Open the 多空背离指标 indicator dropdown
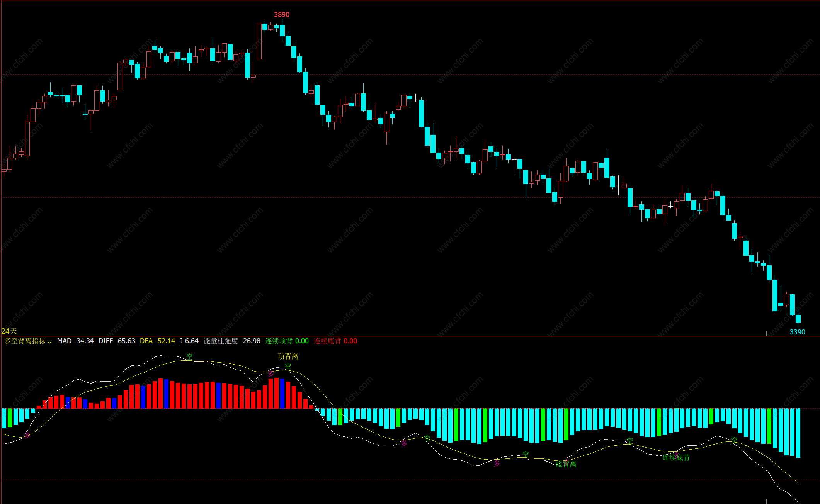 click(28, 341)
